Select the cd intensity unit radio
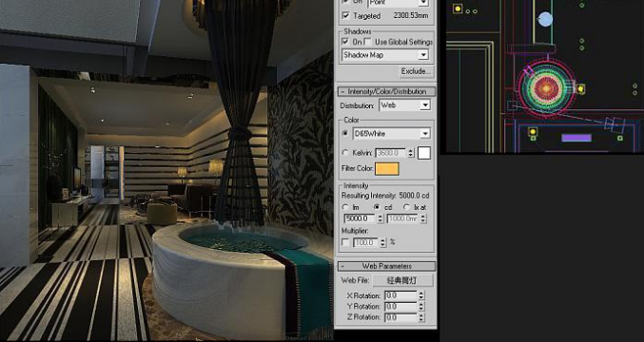This screenshot has width=644, height=342. (x=377, y=207)
